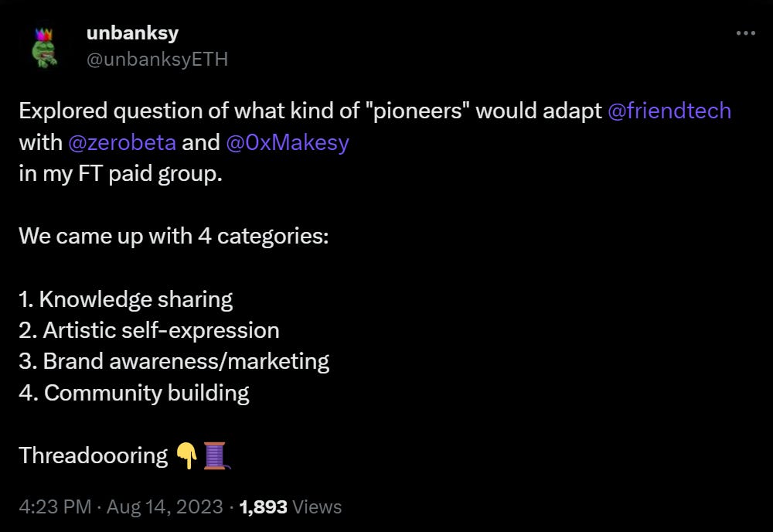The height and width of the screenshot is (532, 773).
Task: Open the three-dot more options menu
Action: (745, 33)
